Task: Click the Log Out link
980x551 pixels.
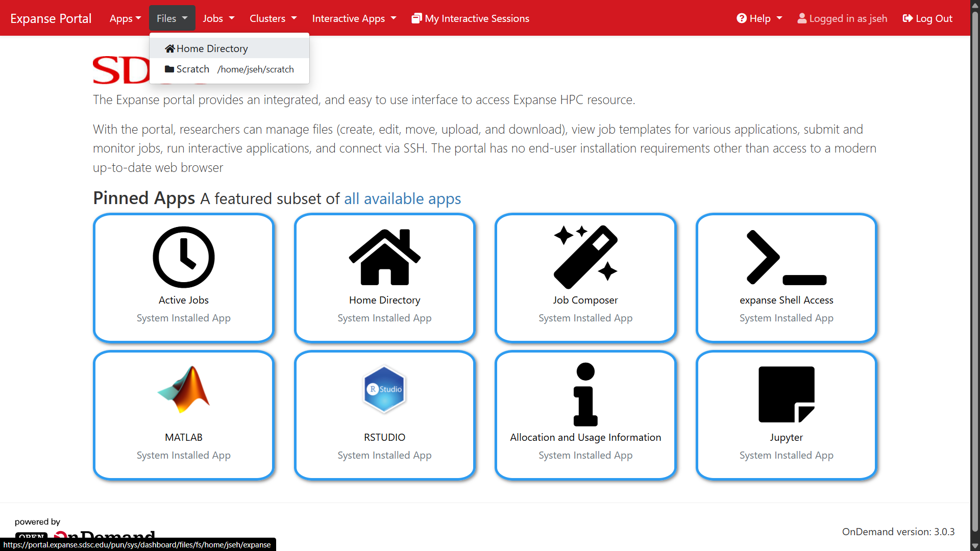Action: pos(927,18)
